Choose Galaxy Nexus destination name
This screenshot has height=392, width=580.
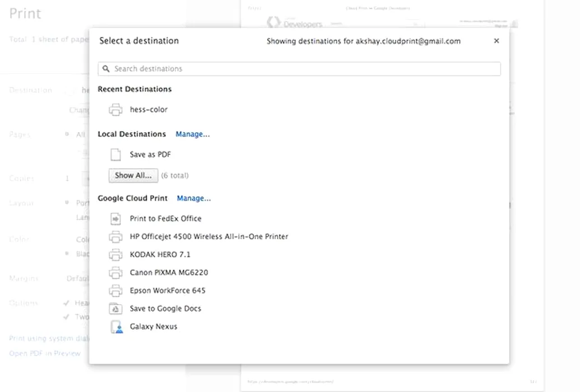(x=154, y=326)
